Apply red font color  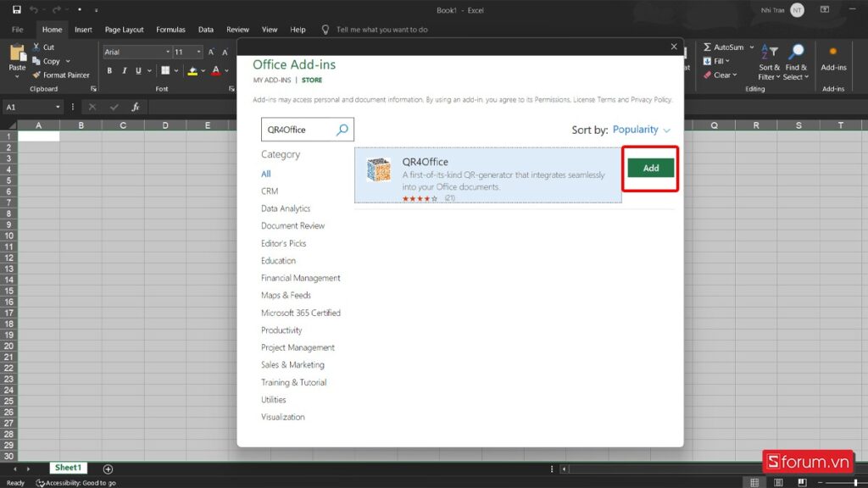[216, 70]
